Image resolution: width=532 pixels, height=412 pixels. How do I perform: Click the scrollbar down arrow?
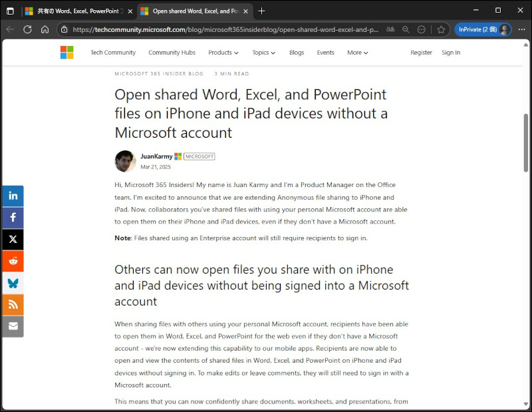[526, 404]
